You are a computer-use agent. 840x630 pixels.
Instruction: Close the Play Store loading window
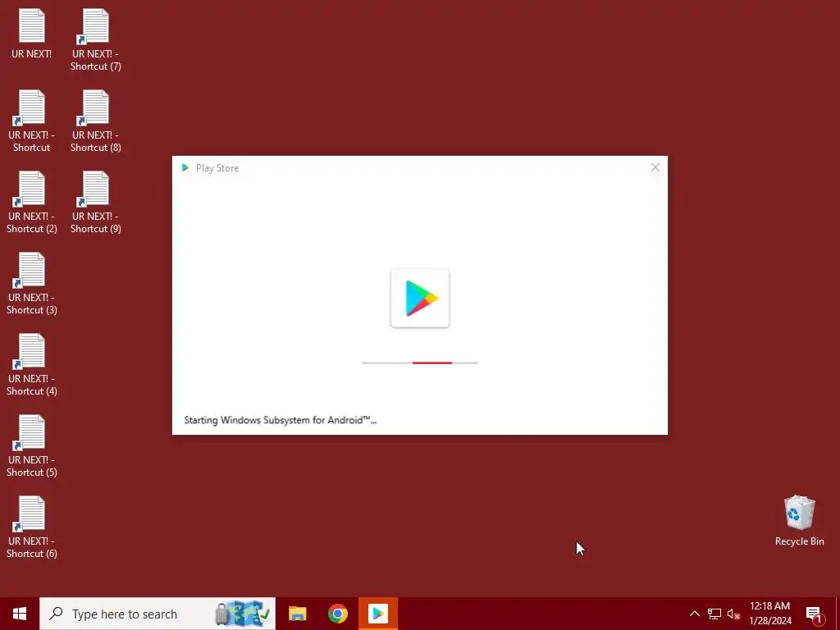655,167
